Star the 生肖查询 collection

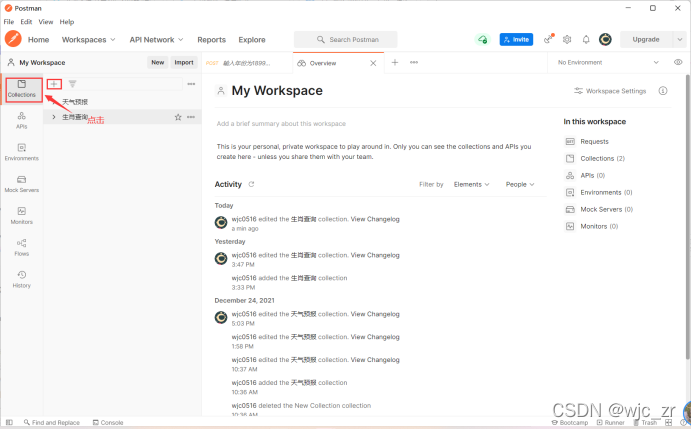click(x=178, y=117)
